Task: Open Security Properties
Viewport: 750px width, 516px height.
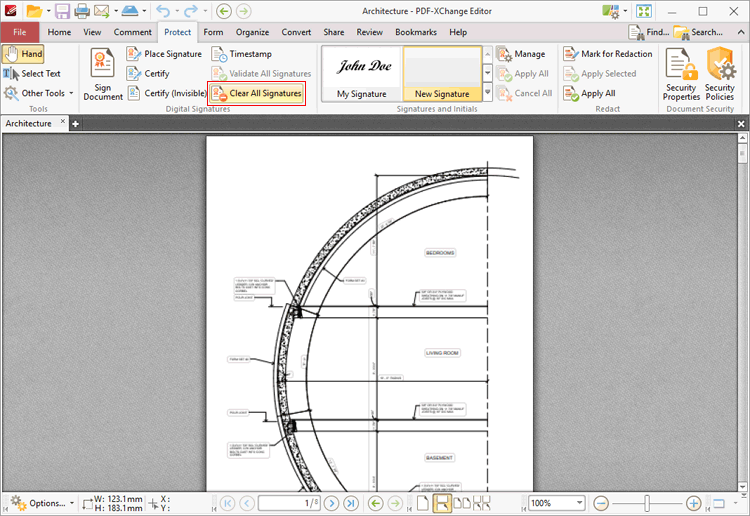Action: (681, 74)
